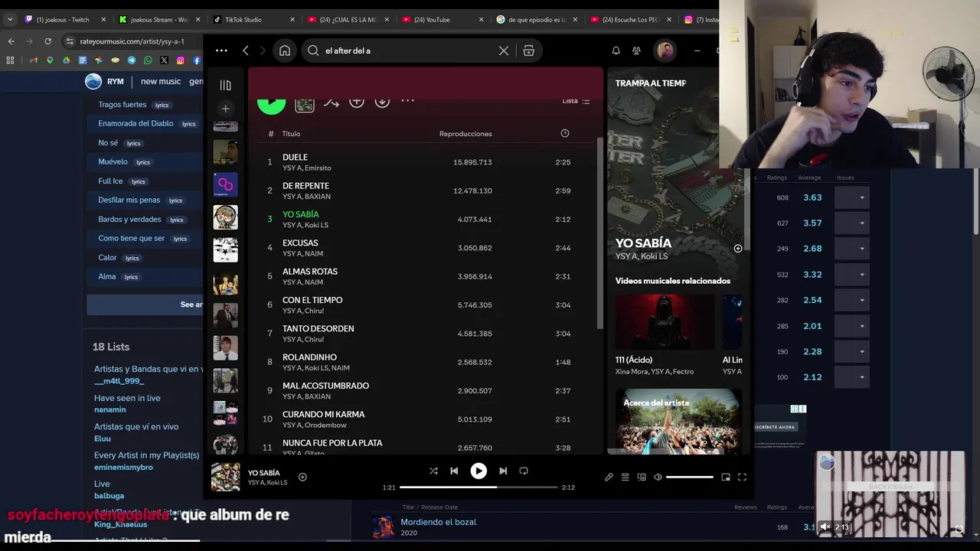The width and height of the screenshot is (980, 551).
Task: Switch to the 'de que episodio es la' tab
Action: [x=537, y=19]
